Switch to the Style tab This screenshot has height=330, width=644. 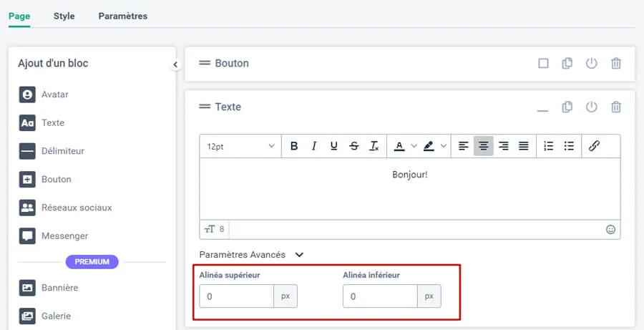64,16
